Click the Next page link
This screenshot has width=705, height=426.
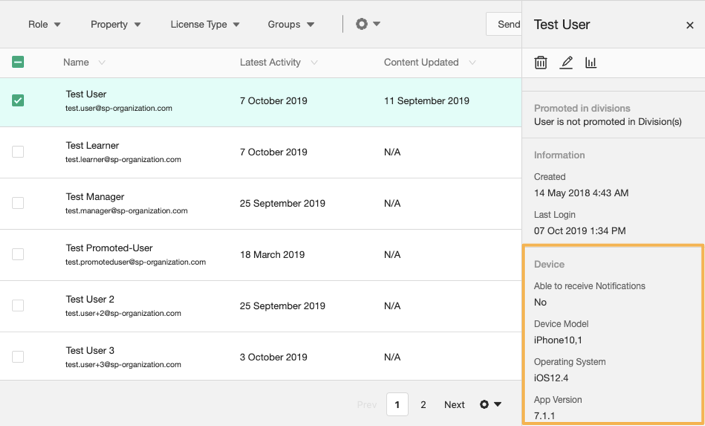[x=454, y=404]
